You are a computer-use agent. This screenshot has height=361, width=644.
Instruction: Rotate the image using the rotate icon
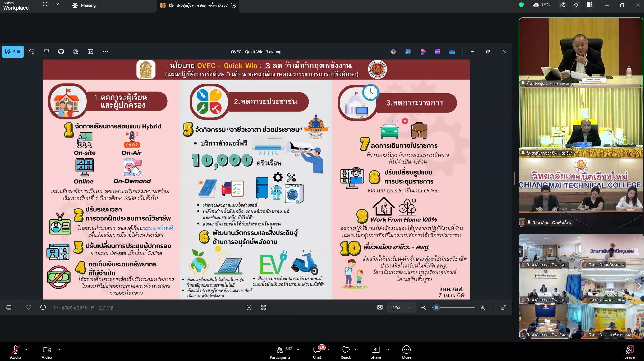(32, 52)
